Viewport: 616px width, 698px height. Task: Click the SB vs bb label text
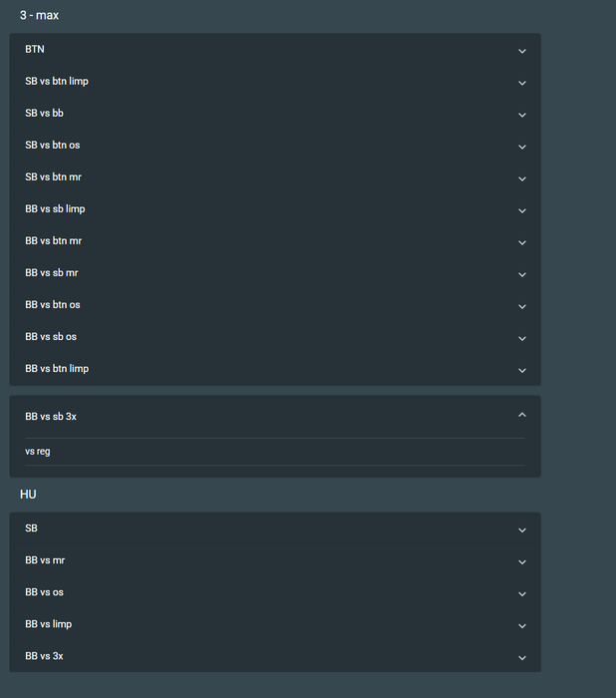tap(44, 114)
